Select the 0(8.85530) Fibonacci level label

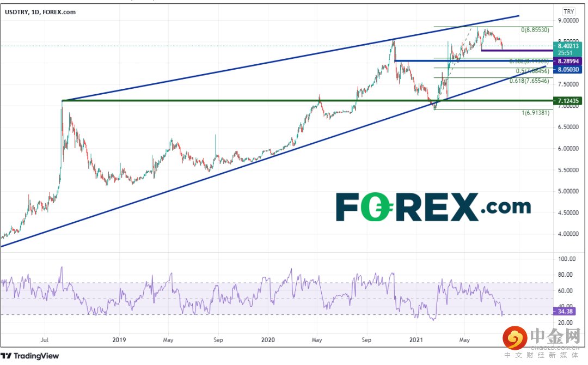pos(535,30)
